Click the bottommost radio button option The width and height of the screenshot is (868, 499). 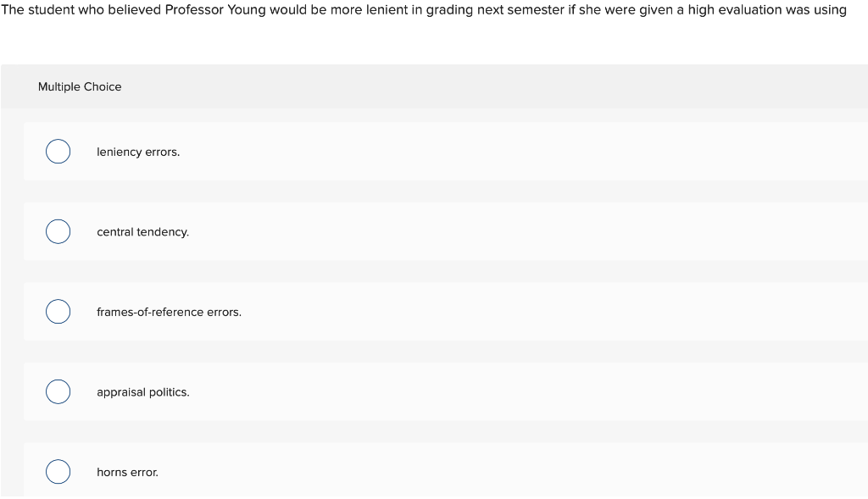click(58, 471)
